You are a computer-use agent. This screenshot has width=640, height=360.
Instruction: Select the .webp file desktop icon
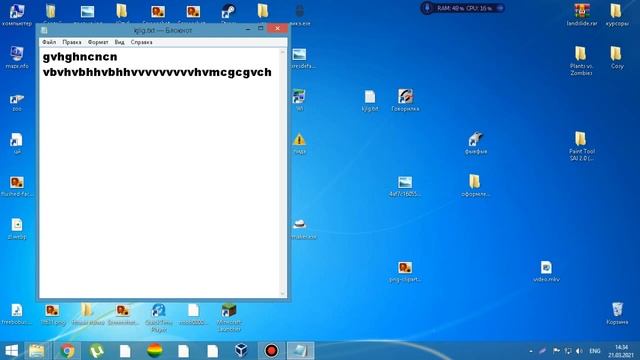coord(17,229)
